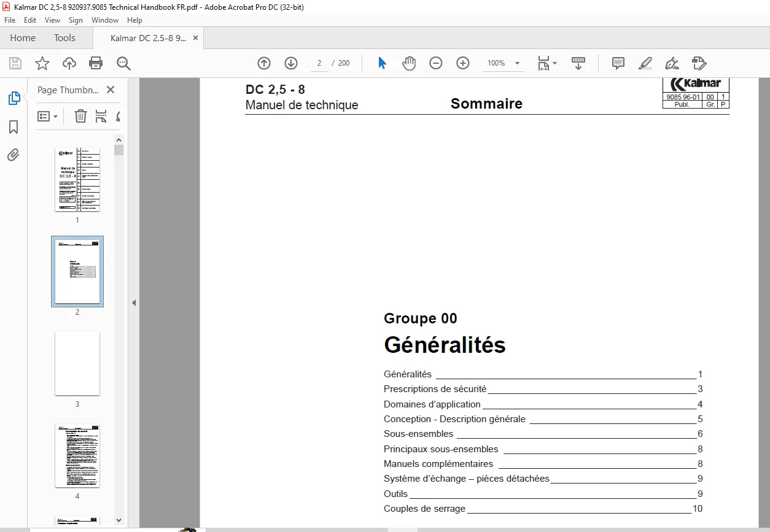Go to the previous page arrow
This screenshot has height=532, width=770.
(264, 63)
